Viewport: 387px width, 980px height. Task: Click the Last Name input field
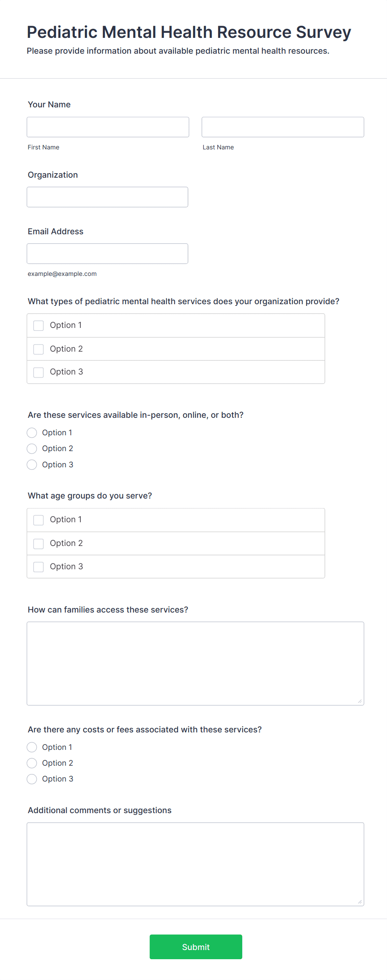pos(283,127)
